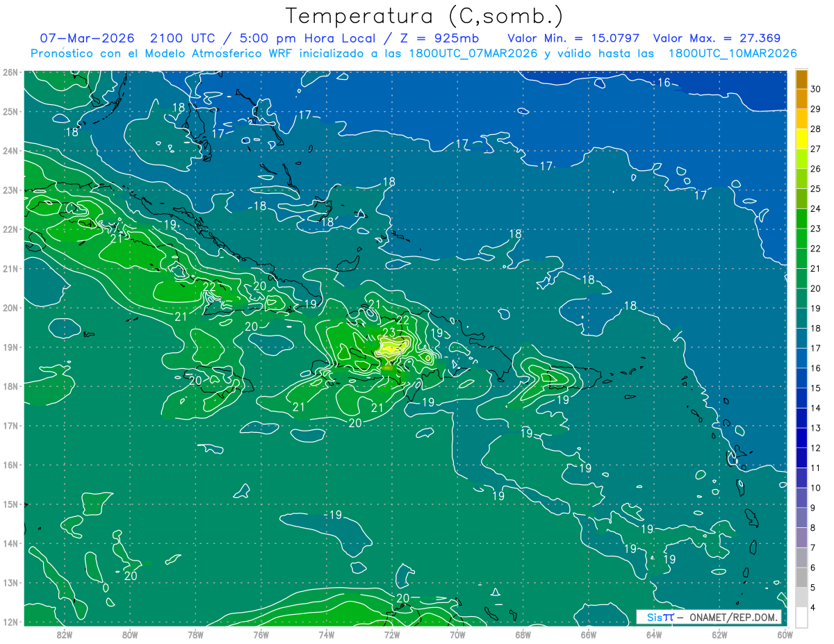Click the '26N' latitude axis label
Viewport: 834px width, 644px height.
click(x=10, y=72)
